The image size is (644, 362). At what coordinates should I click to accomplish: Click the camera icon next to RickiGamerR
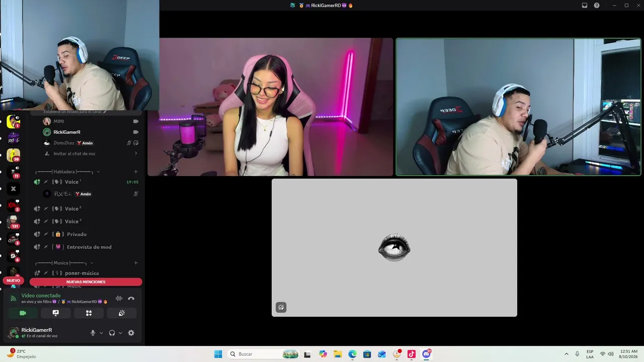[135, 132]
